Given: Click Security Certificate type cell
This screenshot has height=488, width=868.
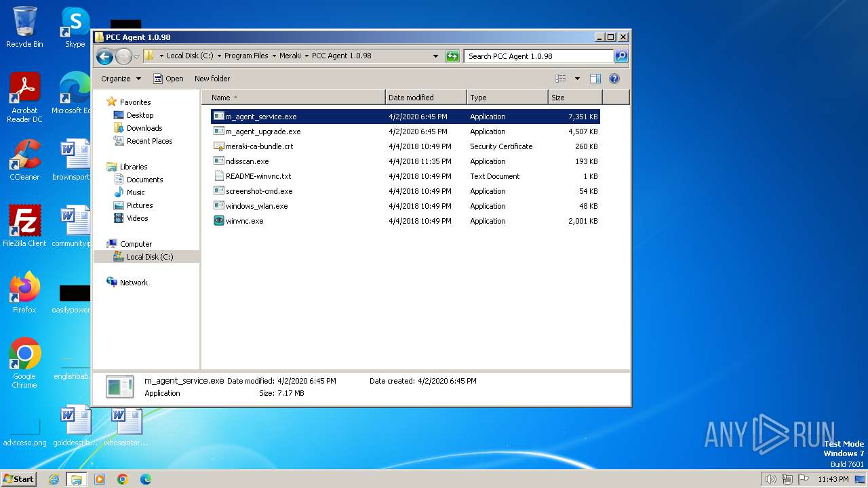Looking at the screenshot, I should (x=501, y=146).
